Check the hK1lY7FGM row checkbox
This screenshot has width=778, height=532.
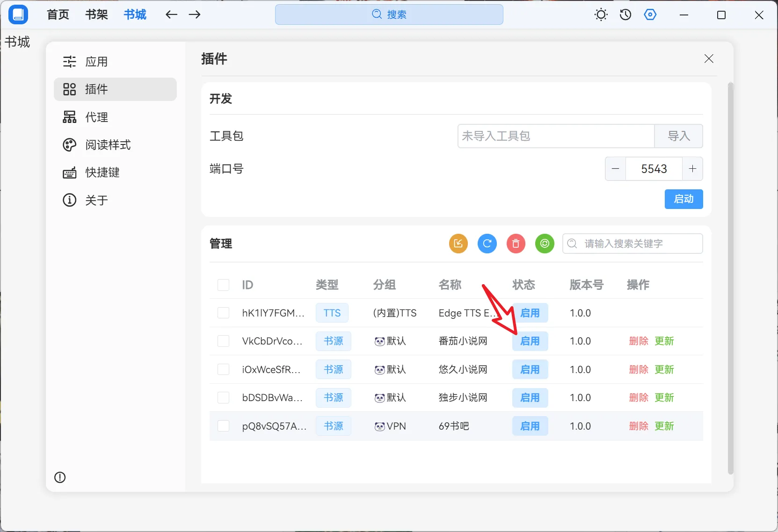coord(223,313)
